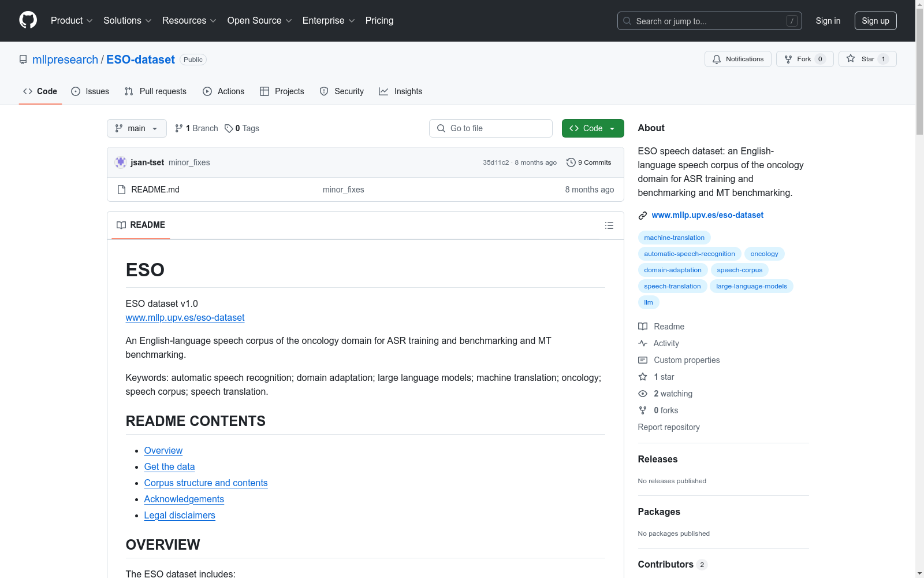Click the Overview contents link
924x578 pixels.
163,451
